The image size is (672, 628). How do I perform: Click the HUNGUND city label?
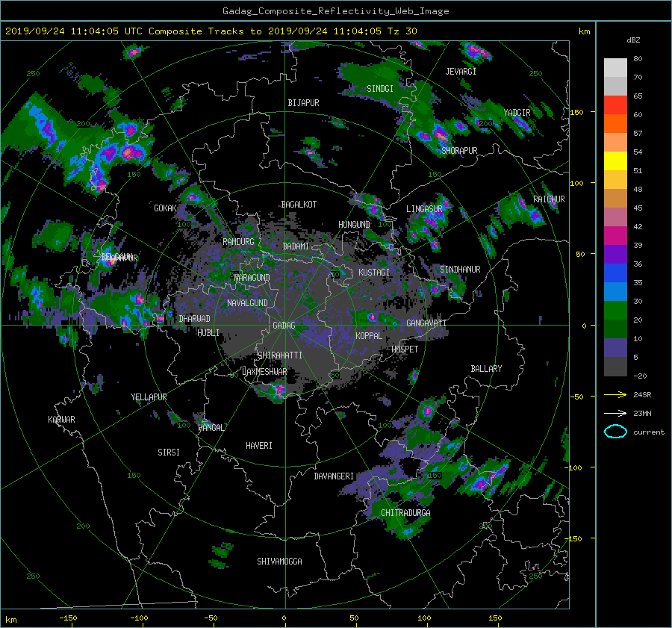point(354,225)
